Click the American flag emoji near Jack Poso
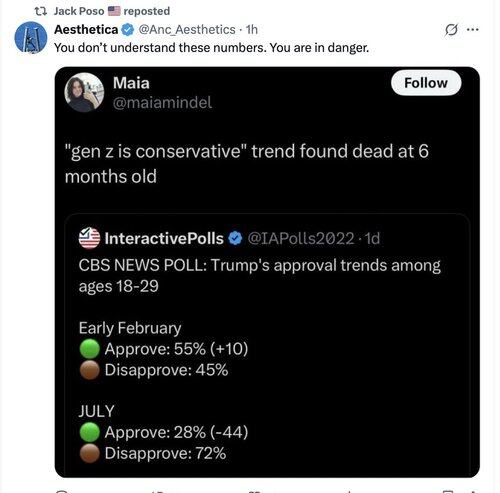The width and height of the screenshot is (500, 493). [114, 11]
